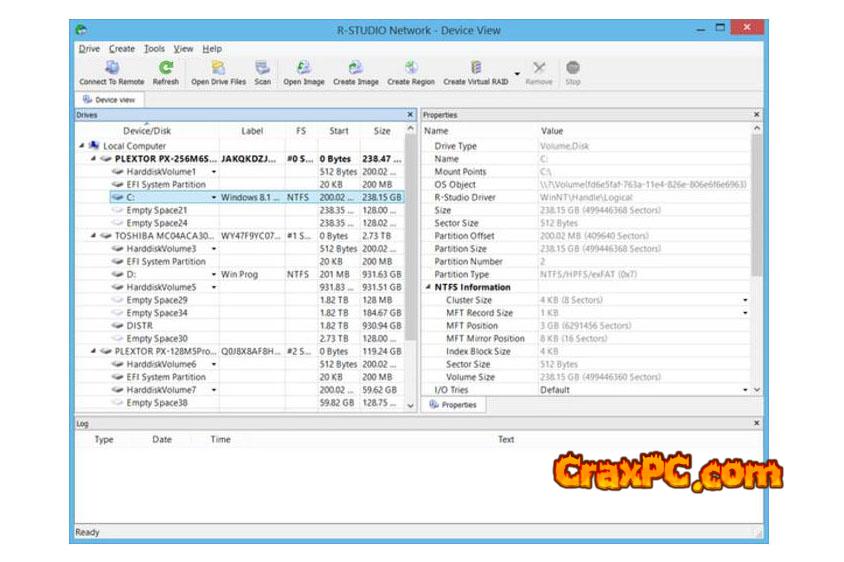Click the Mount Points property name

(x=460, y=172)
